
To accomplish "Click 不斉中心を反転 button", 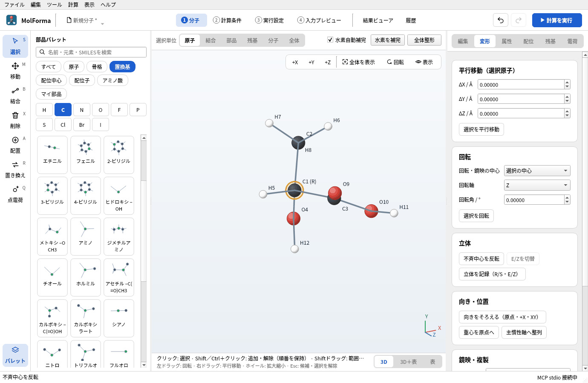I will coord(481,259).
